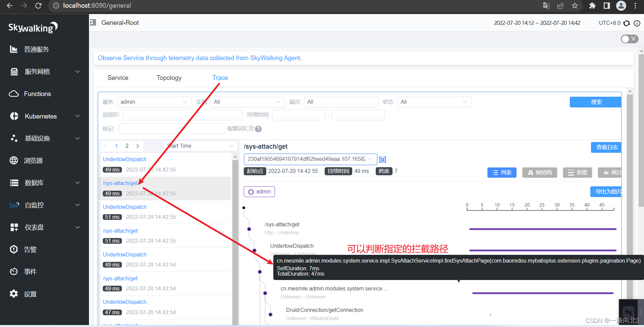Collapse the sidebar with the menu icon
The width and height of the screenshot is (644, 327).
93,22
